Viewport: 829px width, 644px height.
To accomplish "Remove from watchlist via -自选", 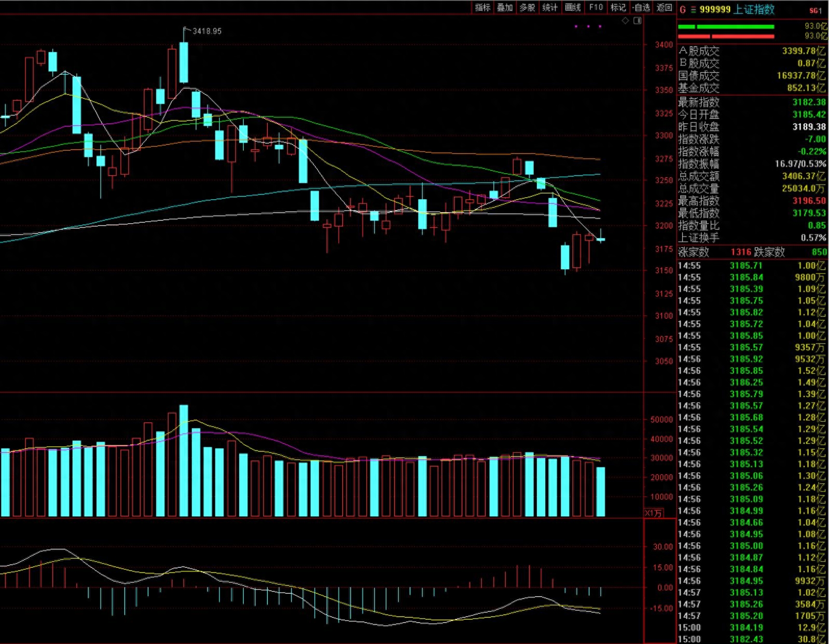I will (x=641, y=7).
